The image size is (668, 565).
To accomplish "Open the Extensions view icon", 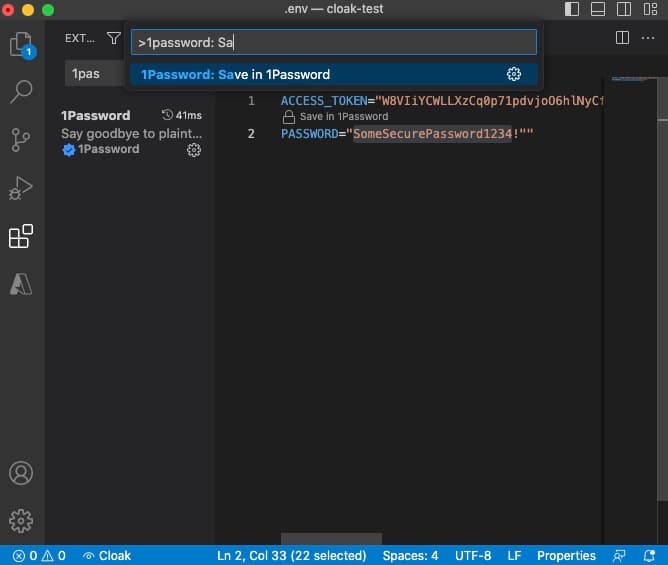I will (20, 236).
